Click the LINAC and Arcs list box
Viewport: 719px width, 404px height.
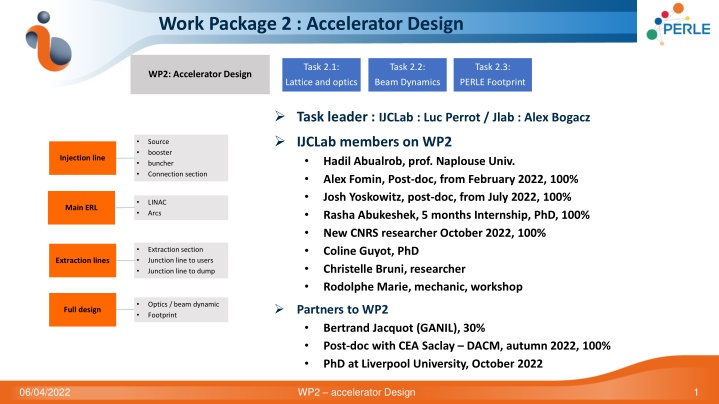click(180, 208)
